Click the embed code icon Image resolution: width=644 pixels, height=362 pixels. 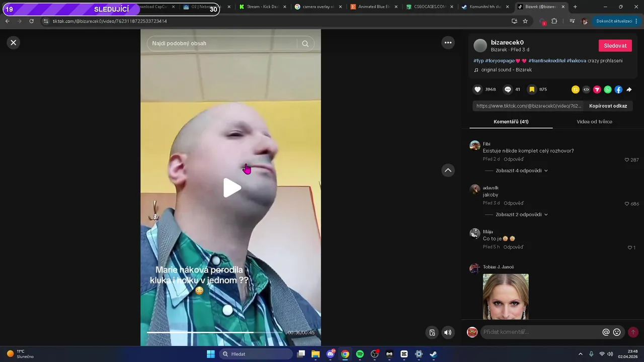coord(586,89)
